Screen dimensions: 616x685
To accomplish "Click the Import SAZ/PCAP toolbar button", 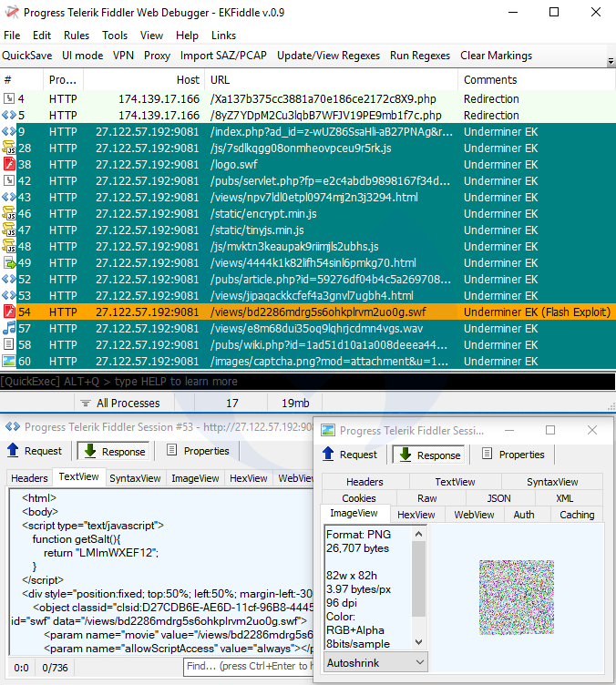I will pyautogui.click(x=223, y=56).
